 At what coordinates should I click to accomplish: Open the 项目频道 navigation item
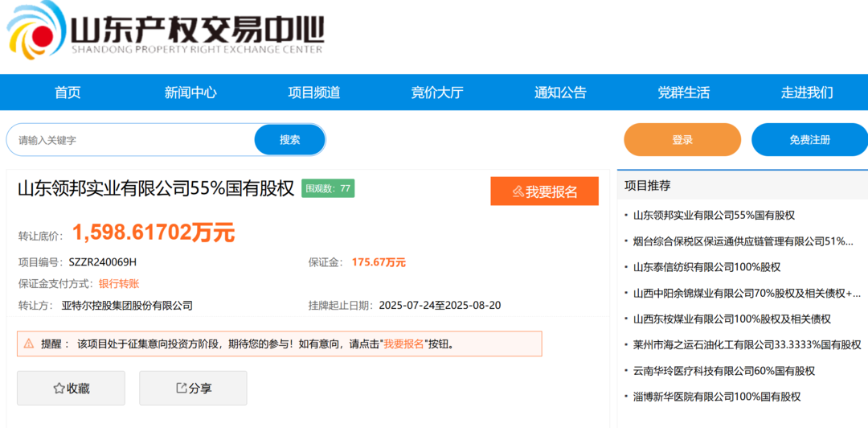314,93
